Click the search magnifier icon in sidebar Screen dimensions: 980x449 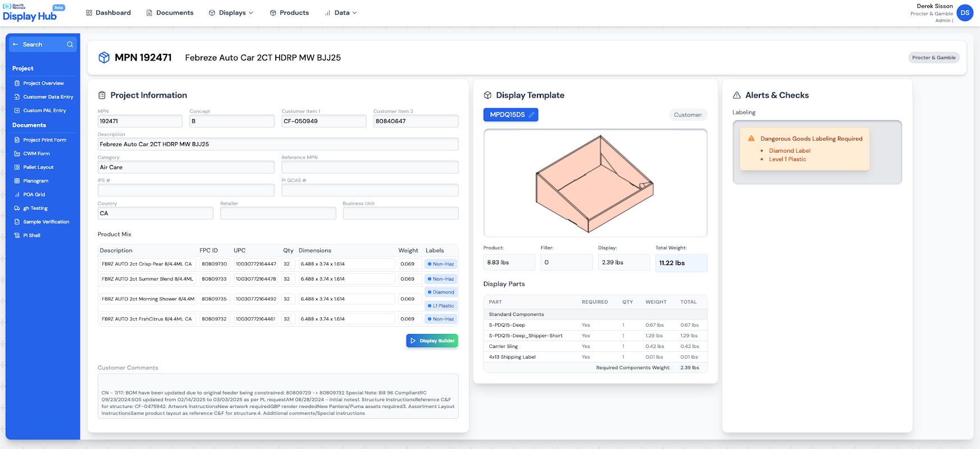[x=70, y=44]
